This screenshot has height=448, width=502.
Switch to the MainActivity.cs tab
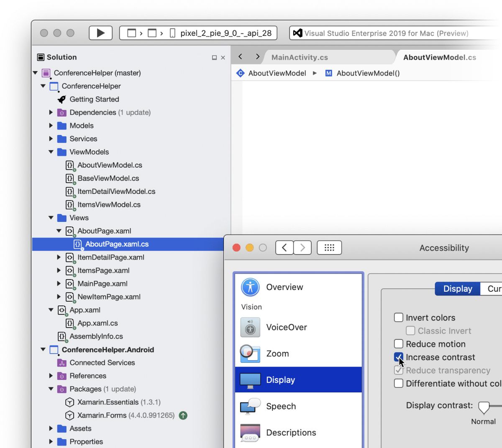tap(299, 57)
